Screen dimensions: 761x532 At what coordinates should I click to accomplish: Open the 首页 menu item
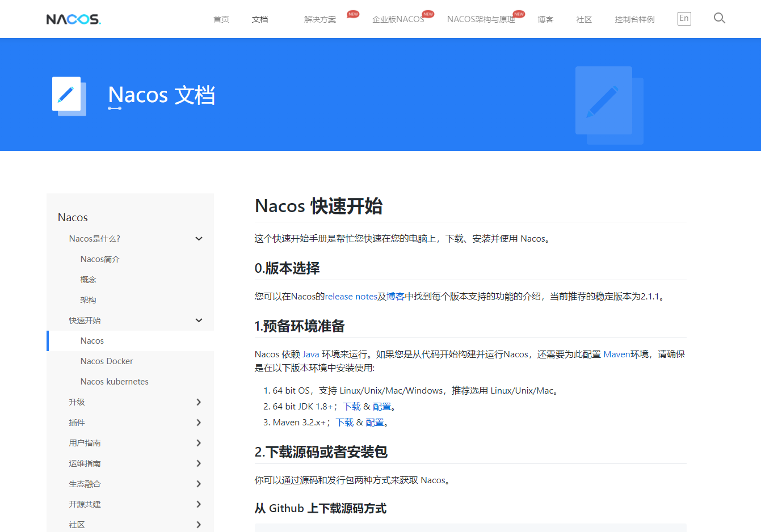(221, 19)
